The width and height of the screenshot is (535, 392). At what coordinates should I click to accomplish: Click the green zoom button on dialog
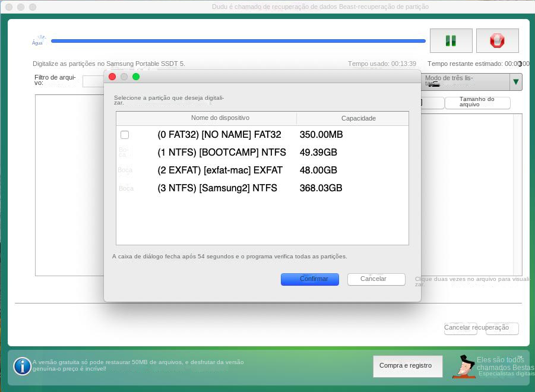(x=136, y=77)
